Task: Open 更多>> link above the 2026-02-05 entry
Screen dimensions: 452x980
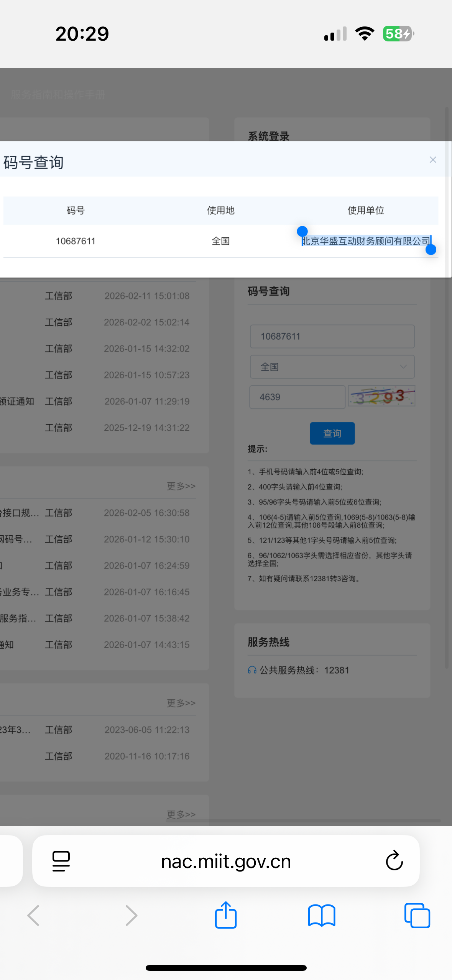Action: pyautogui.click(x=181, y=486)
